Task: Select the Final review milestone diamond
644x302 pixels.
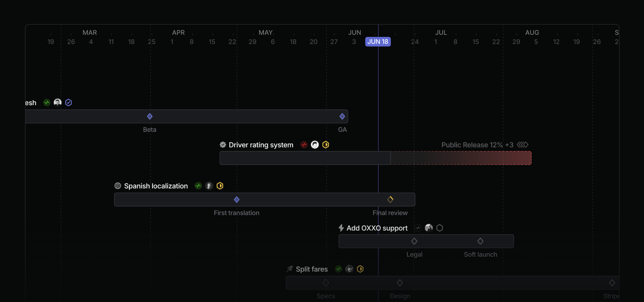Action: coord(390,199)
